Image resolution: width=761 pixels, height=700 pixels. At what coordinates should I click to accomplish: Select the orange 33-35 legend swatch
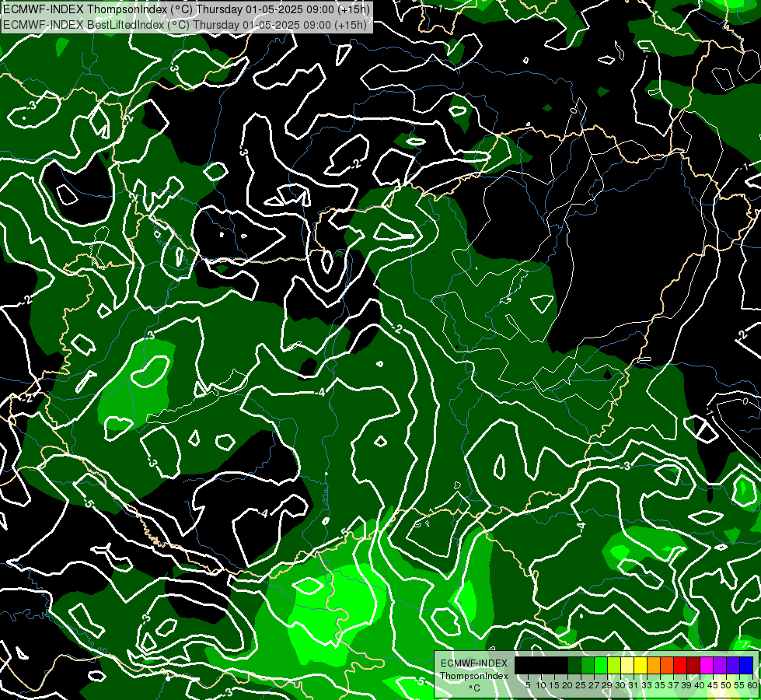654,666
